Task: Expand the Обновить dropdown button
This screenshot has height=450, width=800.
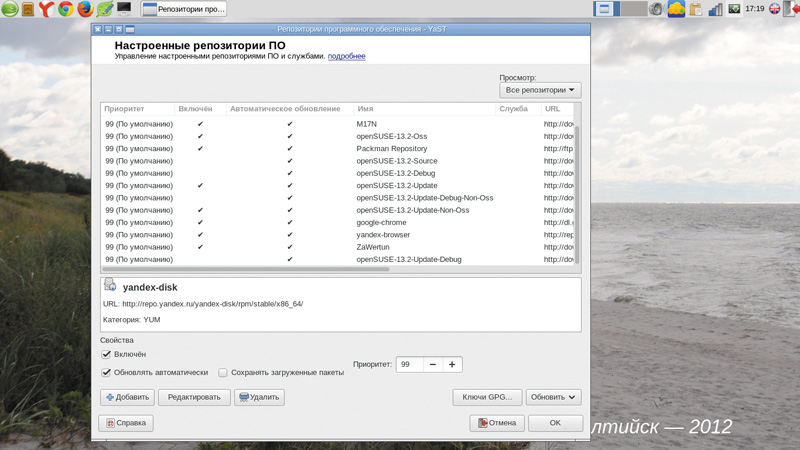Action: [x=554, y=397]
